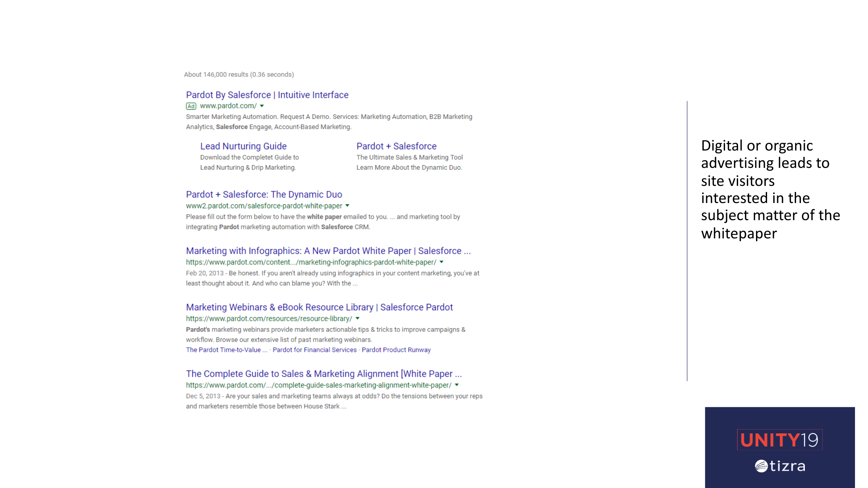
Task: Click the About 146,000 results stats text
Action: click(x=239, y=75)
